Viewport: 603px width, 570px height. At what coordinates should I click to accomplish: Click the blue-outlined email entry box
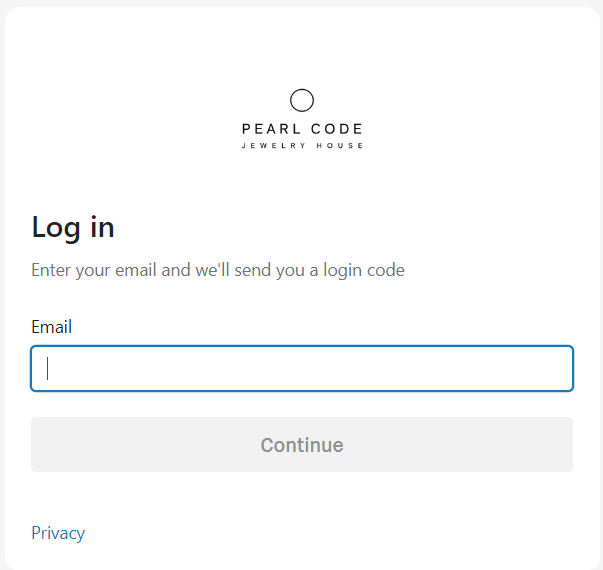point(302,369)
